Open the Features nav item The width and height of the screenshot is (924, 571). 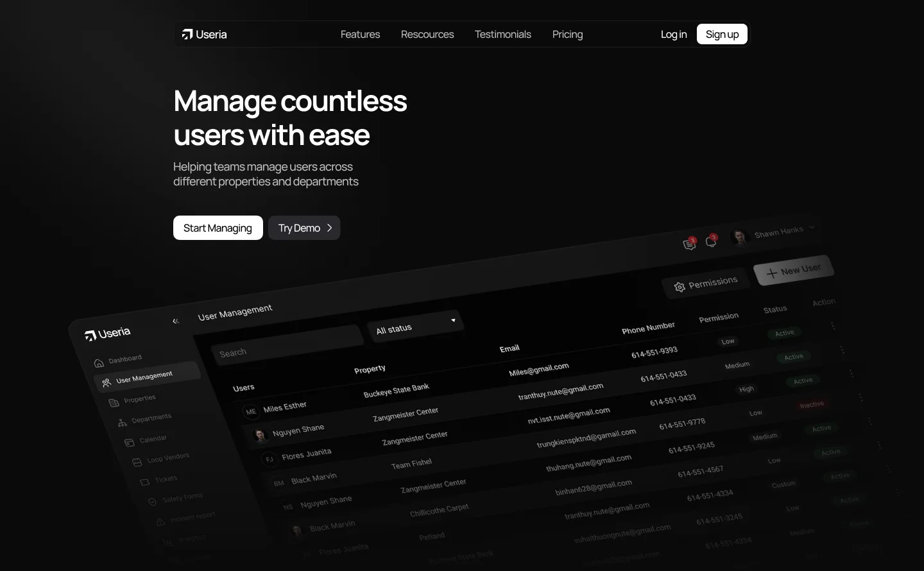pos(360,34)
